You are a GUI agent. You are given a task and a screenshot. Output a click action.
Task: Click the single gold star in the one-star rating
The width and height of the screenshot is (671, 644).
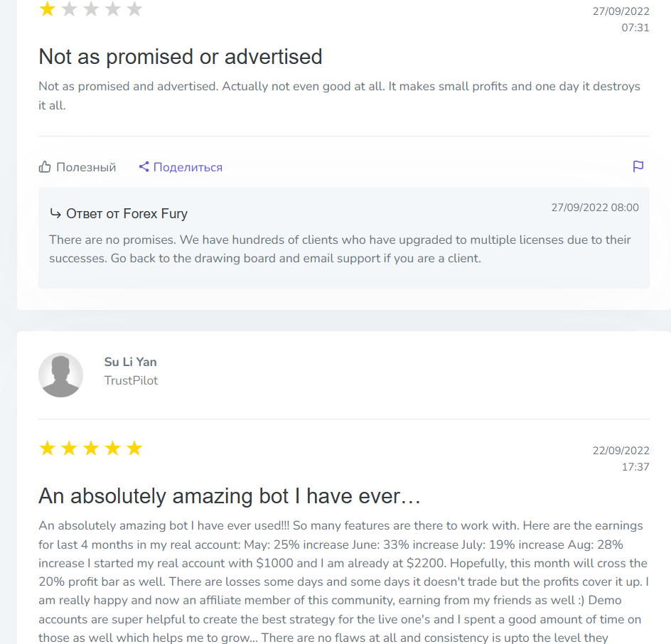click(47, 9)
